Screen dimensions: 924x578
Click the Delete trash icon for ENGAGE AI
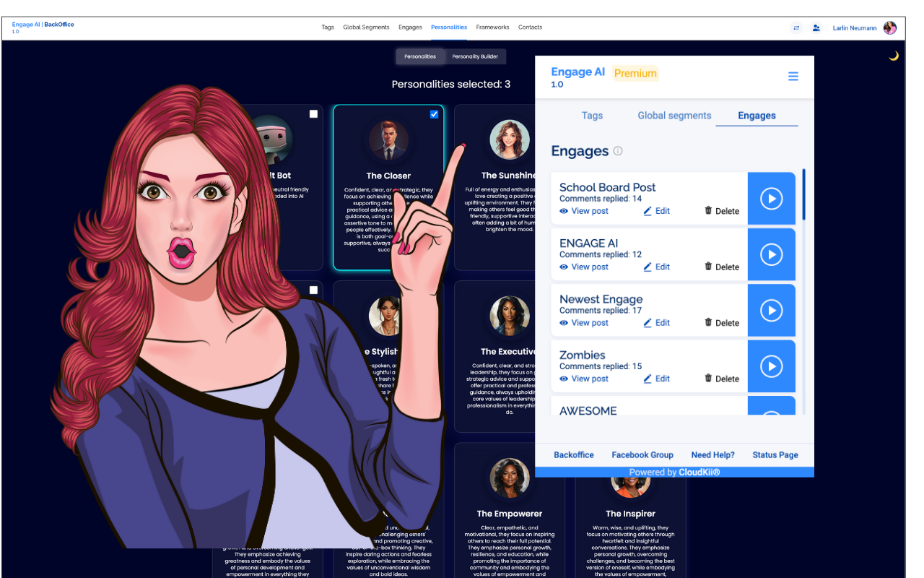coord(708,267)
